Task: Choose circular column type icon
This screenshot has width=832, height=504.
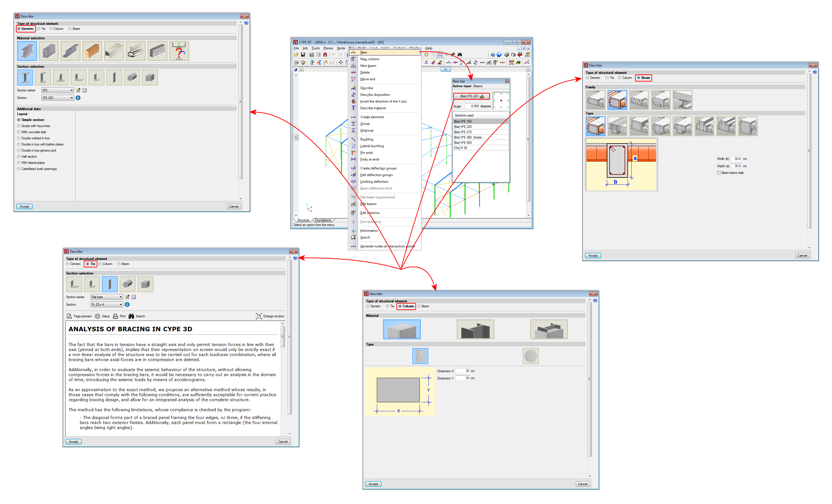Action: click(530, 356)
